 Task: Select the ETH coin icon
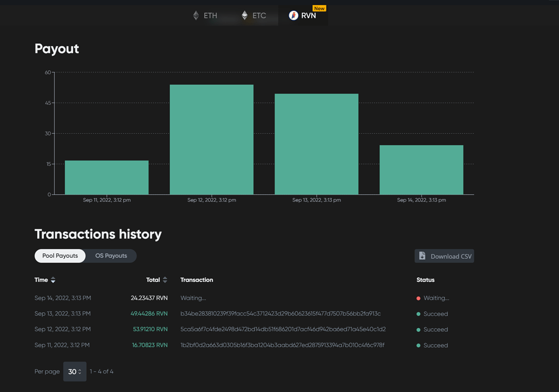tap(196, 15)
